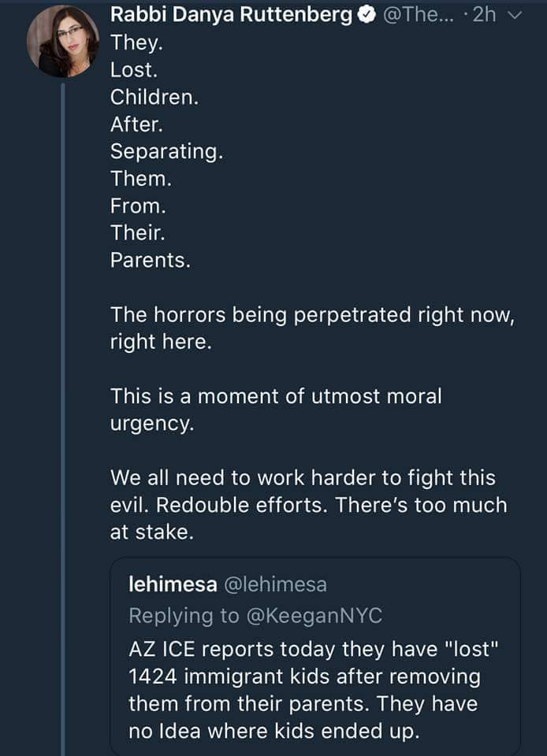Click the verified badge next to Ruttenberg
The image size is (547, 756).
point(367,15)
